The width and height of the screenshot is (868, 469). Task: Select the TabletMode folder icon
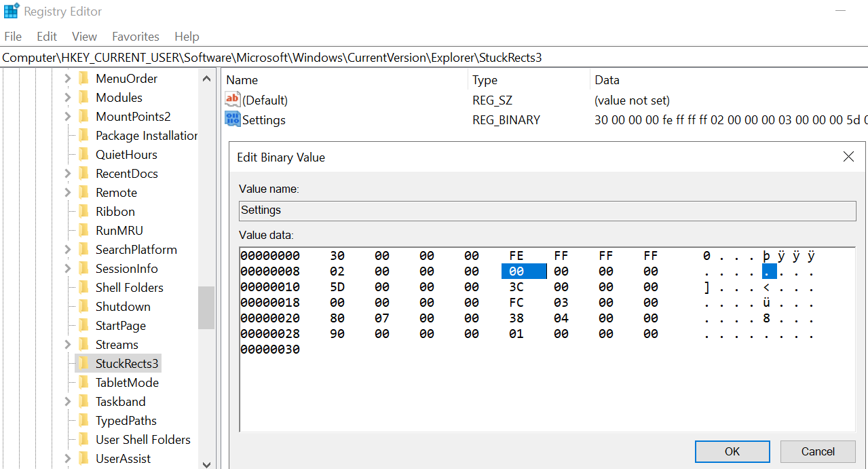pos(84,383)
